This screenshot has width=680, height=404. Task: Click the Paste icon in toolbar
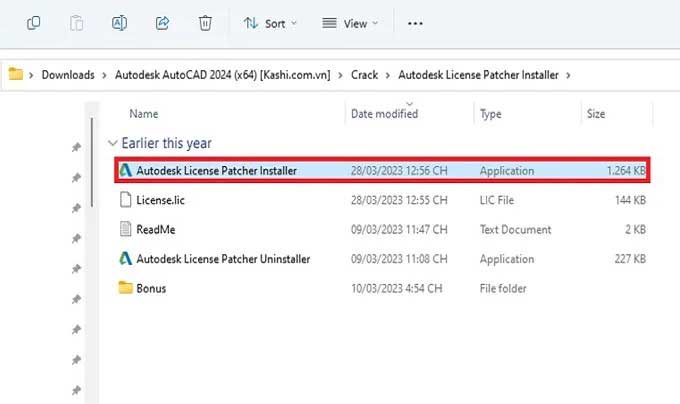click(76, 23)
